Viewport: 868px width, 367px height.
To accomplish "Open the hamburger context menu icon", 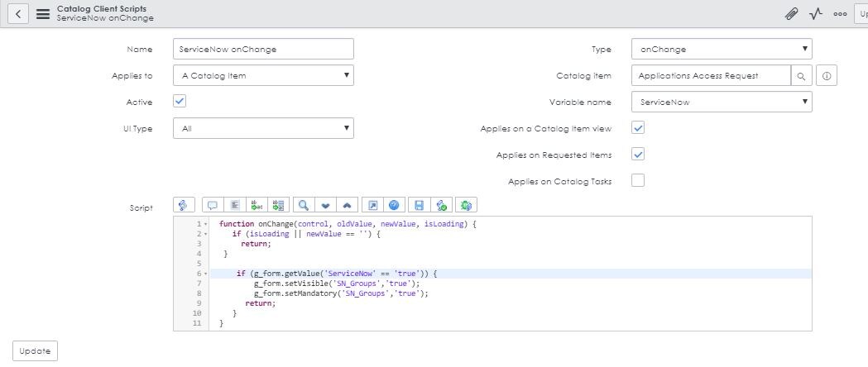I will [x=43, y=14].
